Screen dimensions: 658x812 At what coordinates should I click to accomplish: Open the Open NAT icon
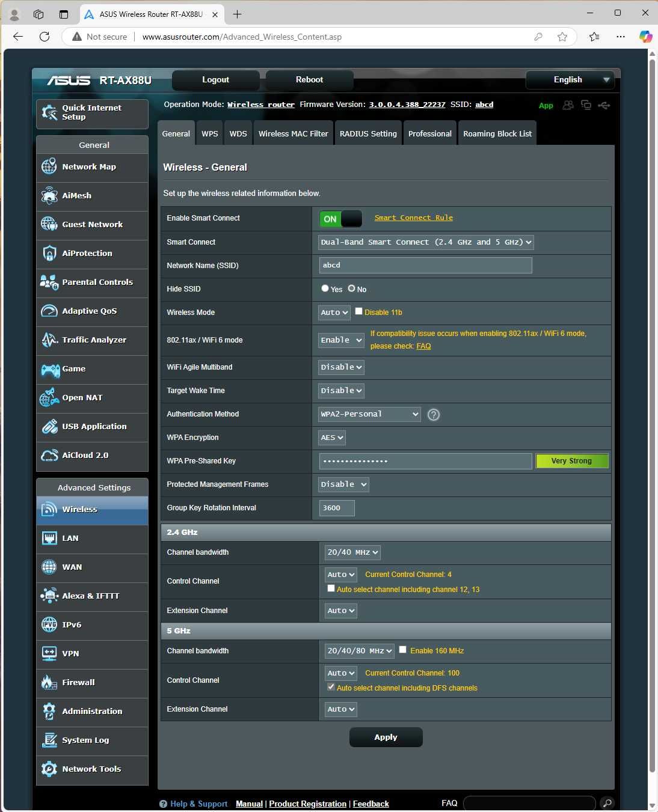(49, 397)
